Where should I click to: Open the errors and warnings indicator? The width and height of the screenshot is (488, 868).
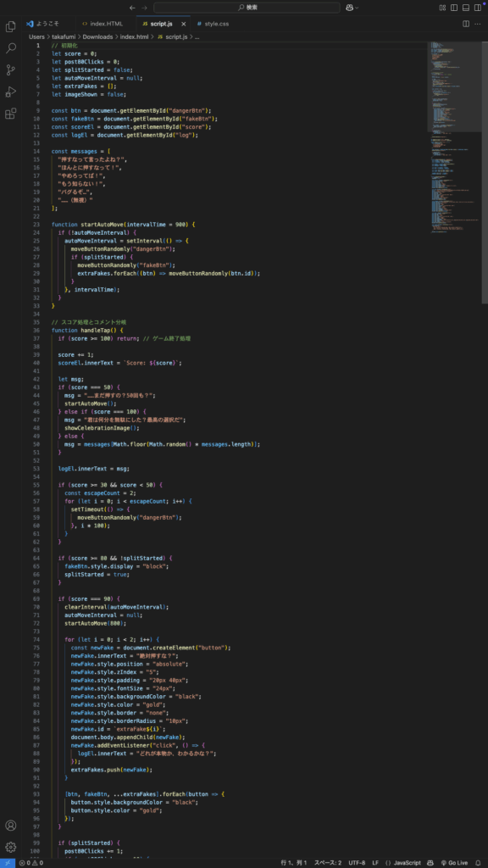[31, 862]
